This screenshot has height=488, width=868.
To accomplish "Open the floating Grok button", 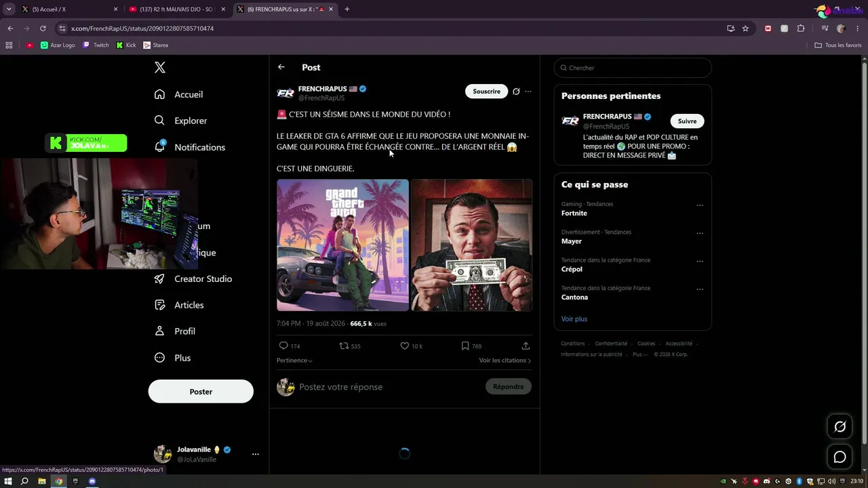I will 840,426.
